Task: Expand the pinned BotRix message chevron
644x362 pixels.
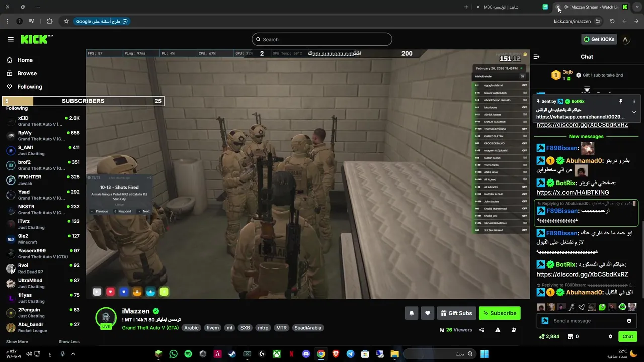Action: 634,112
